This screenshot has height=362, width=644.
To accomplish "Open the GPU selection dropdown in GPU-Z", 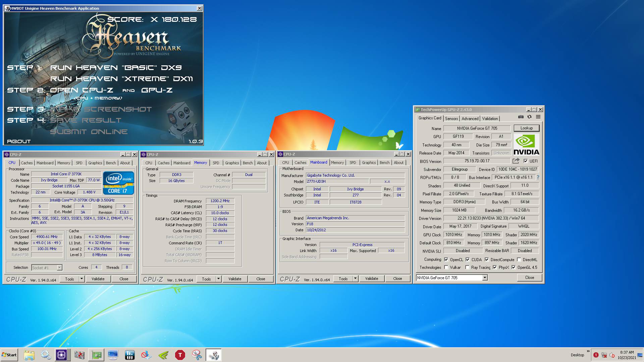I will (485, 278).
